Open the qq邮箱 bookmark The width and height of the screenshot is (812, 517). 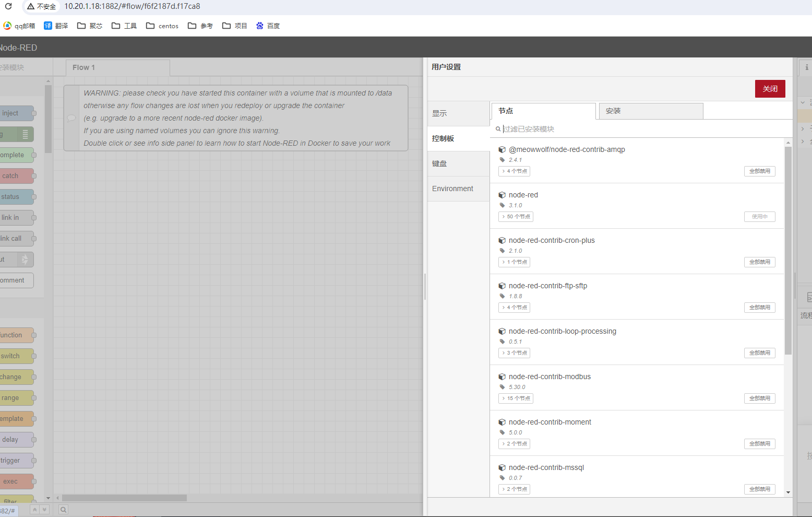19,26
